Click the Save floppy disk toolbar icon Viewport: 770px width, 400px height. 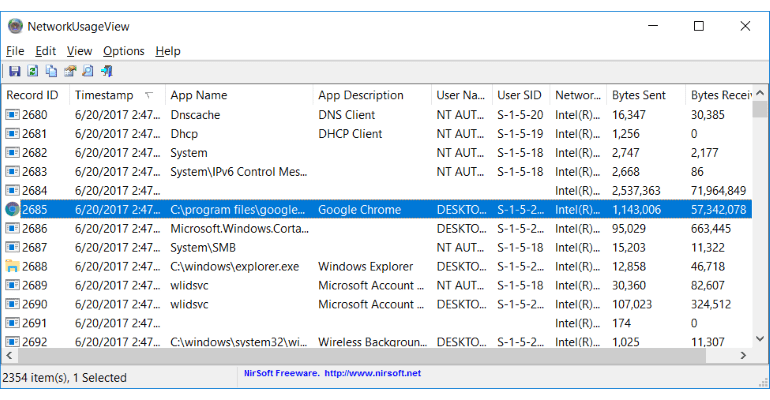14,71
